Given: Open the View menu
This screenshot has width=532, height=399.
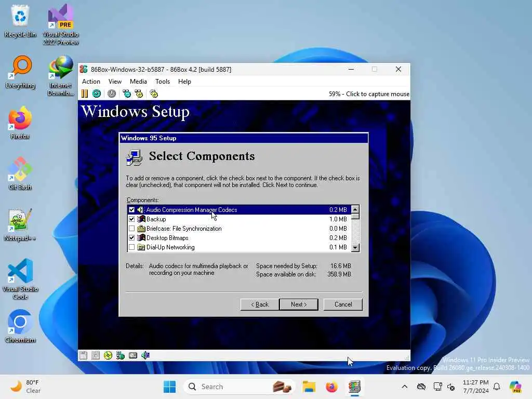Looking at the screenshot, I should pos(115,82).
